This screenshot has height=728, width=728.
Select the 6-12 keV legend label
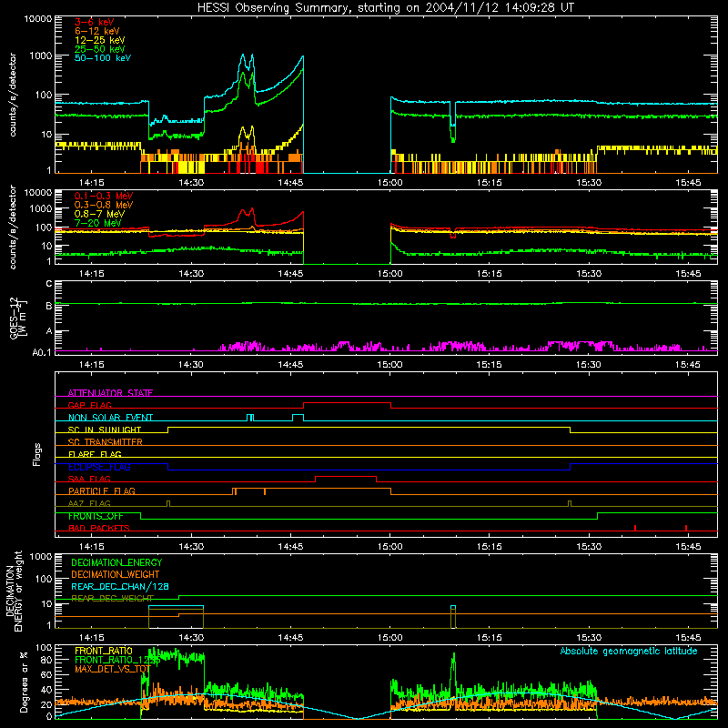[x=97, y=31]
